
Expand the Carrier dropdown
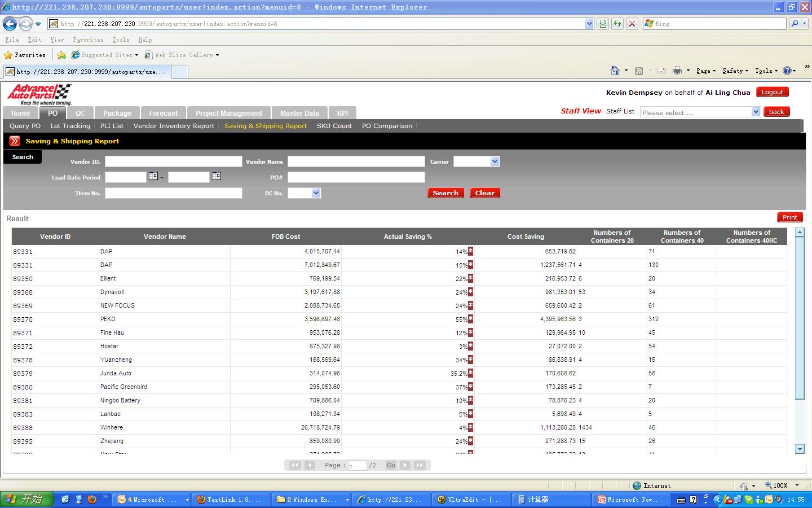point(495,161)
